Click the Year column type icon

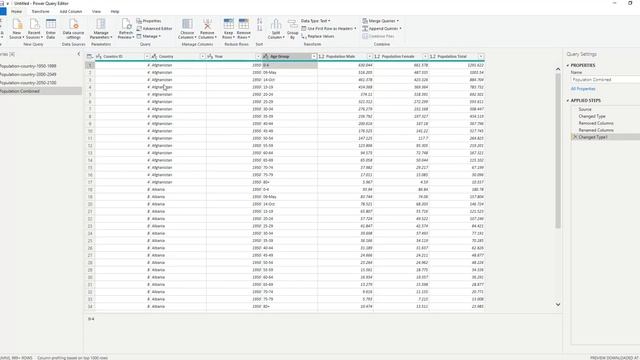pyautogui.click(x=210, y=56)
